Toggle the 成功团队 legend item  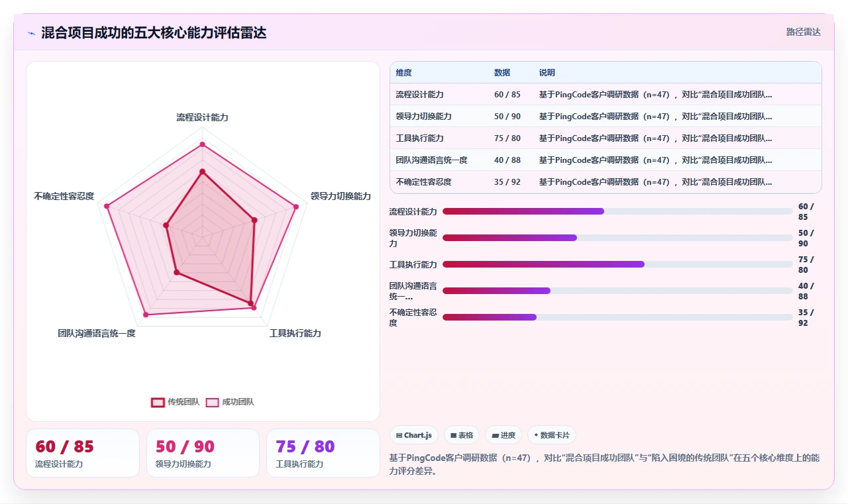click(229, 402)
